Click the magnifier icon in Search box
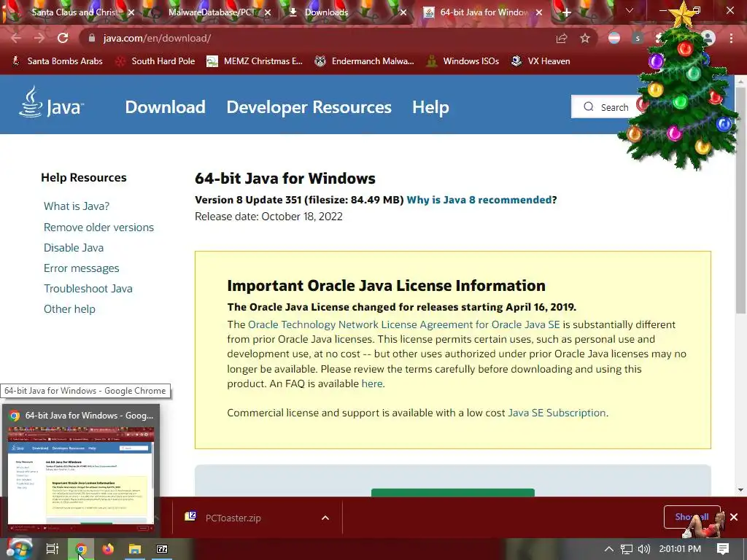This screenshot has width=747, height=560. (x=589, y=106)
